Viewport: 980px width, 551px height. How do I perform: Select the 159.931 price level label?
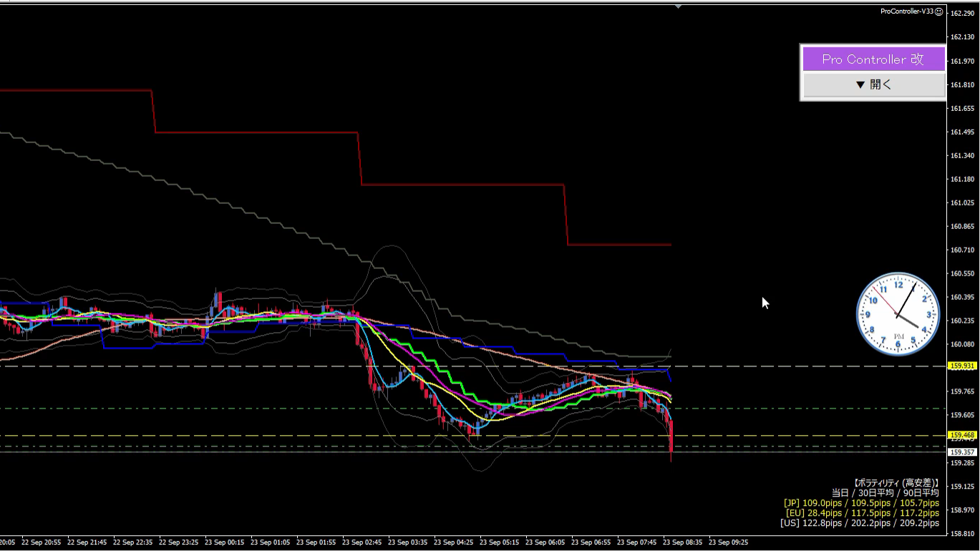(x=962, y=366)
